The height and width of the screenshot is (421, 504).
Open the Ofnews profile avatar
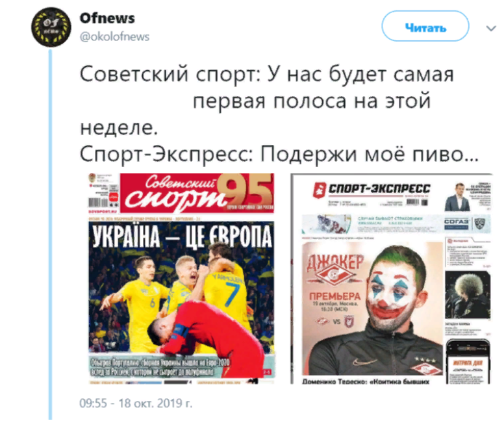pos(51,27)
